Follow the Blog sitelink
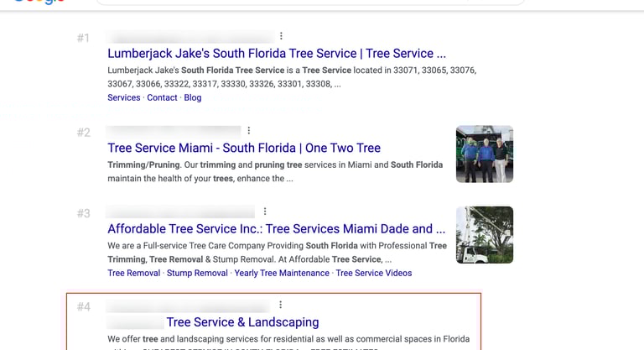The image size is (644, 350). click(193, 98)
